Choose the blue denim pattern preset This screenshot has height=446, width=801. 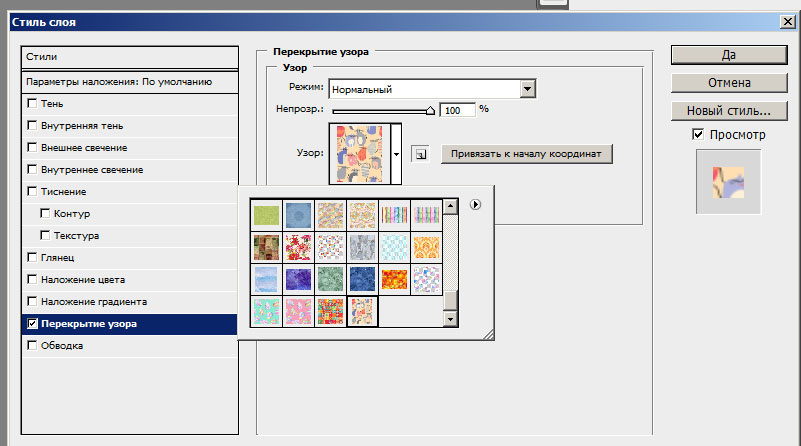(x=298, y=215)
